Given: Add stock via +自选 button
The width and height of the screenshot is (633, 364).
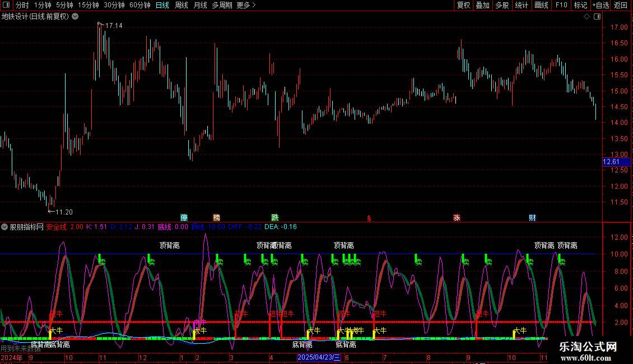Looking at the screenshot, I should pyautogui.click(x=600, y=5).
